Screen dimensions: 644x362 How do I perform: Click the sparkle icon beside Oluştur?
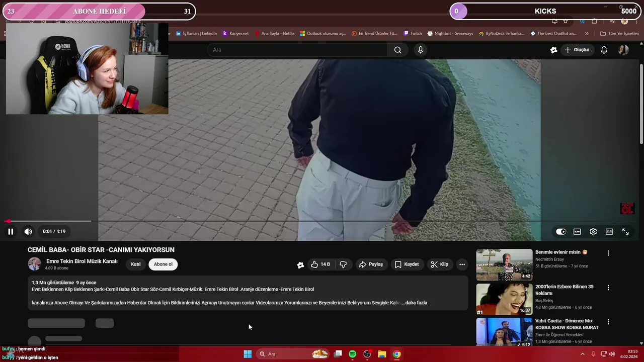(553, 50)
